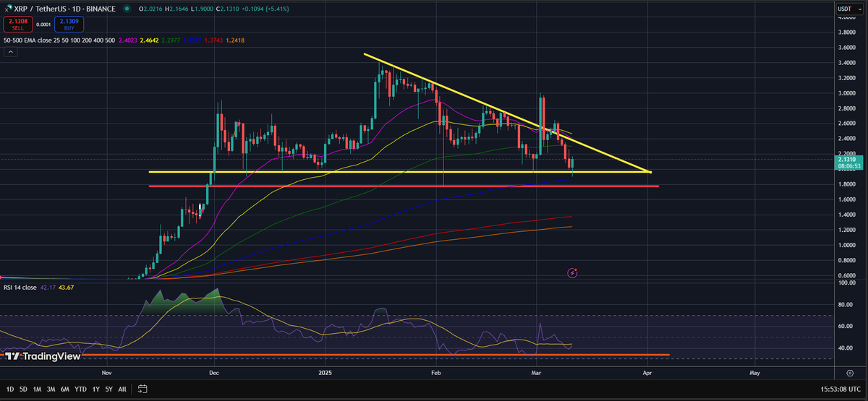This screenshot has width=868, height=401.
Task: Click the Nov label on time axis
Action: pos(107,373)
